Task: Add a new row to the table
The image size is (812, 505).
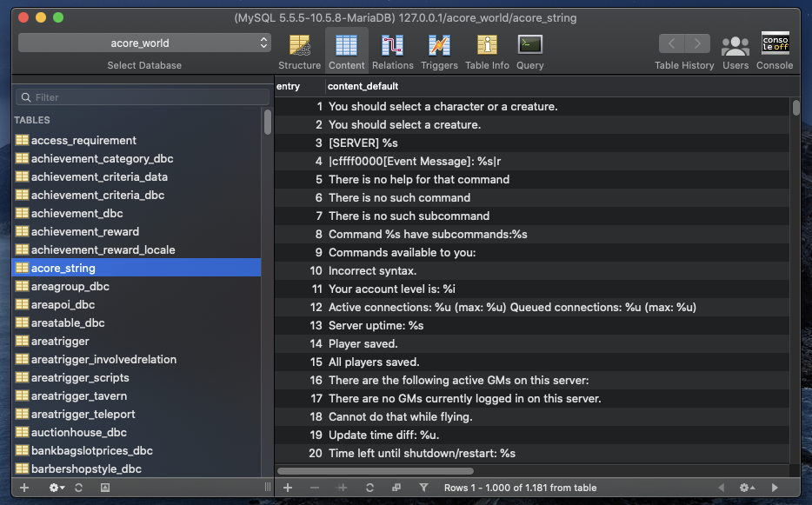Action: [288, 488]
